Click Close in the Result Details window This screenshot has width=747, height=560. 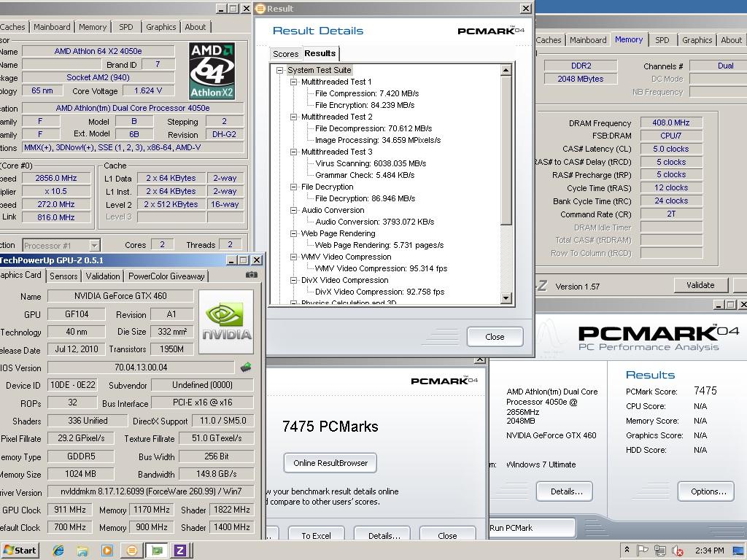[495, 337]
